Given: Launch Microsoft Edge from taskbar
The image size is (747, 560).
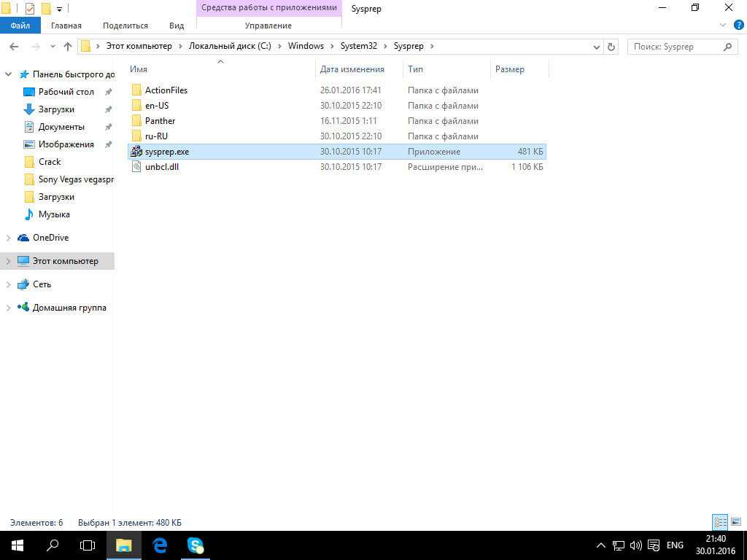Looking at the screenshot, I should click(x=160, y=545).
